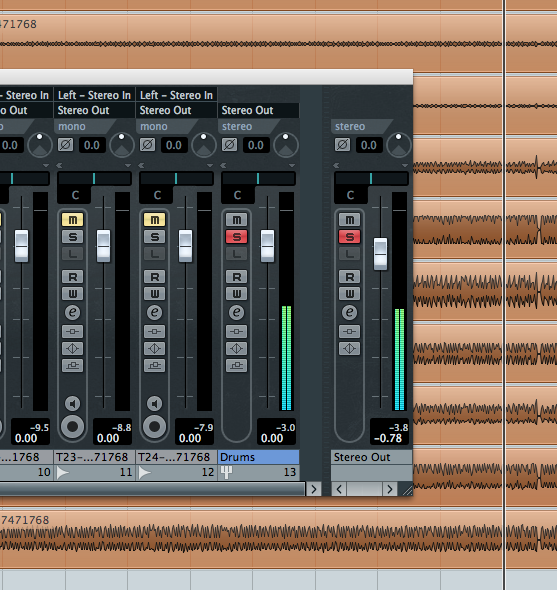Invert phase on the Drums channel
Screen dimensions: 557x590
pyautogui.click(x=230, y=145)
